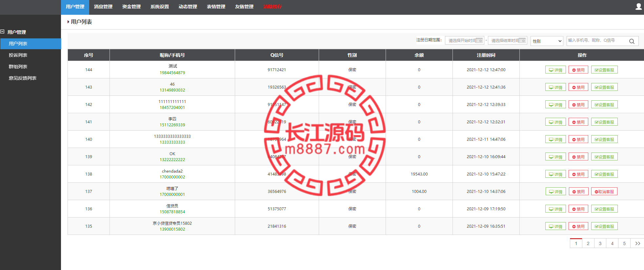Open the start date calendar picker icon
The image size is (644, 270).
pos(479,41)
